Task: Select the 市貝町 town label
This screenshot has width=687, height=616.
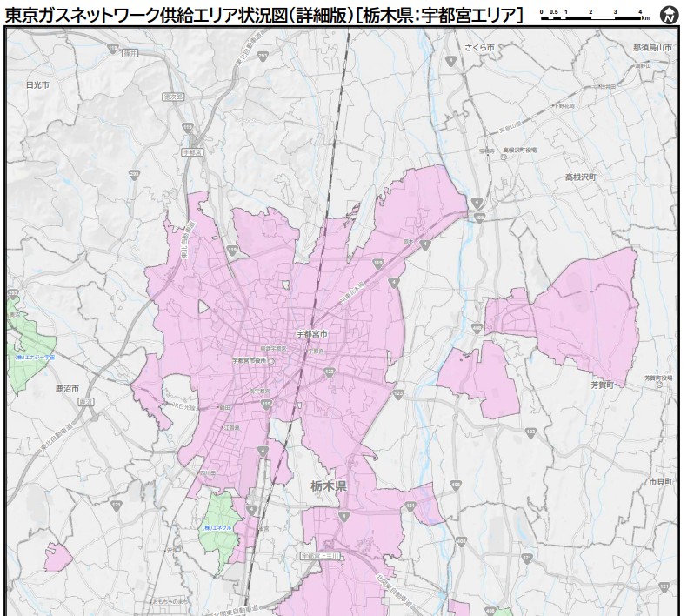Action: [661, 481]
